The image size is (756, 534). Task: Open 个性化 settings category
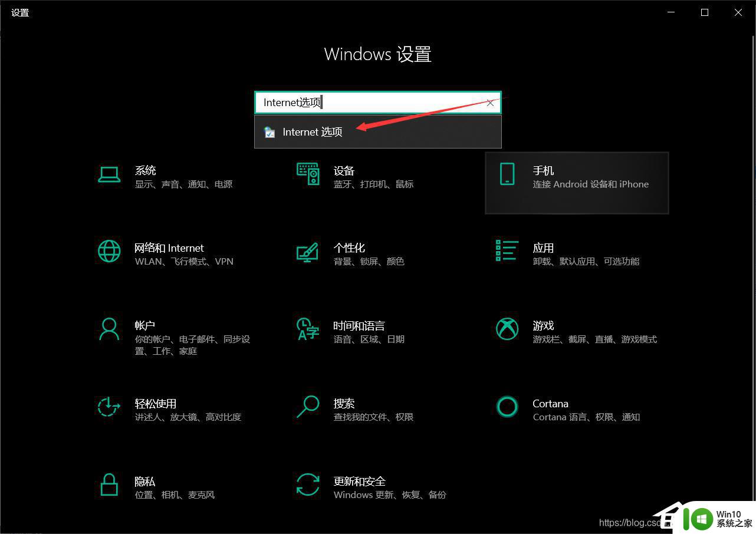[x=349, y=248]
